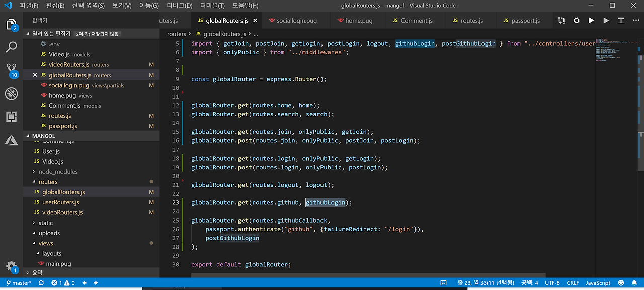Open the Source Control view with badge 10
644x290 pixels.
(x=11, y=69)
